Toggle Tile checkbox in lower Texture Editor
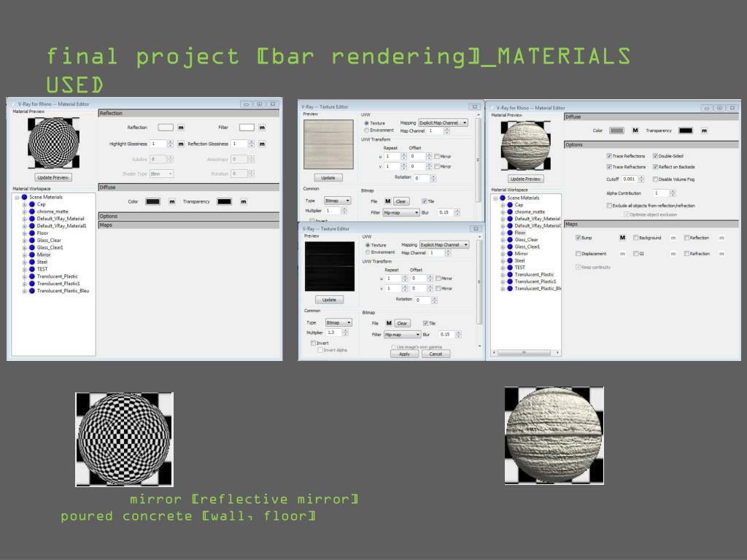Screen dimensions: 747x560 [425, 323]
